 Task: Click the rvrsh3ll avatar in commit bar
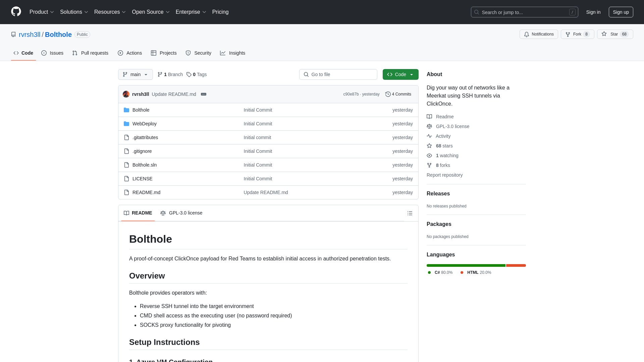pos(126,94)
